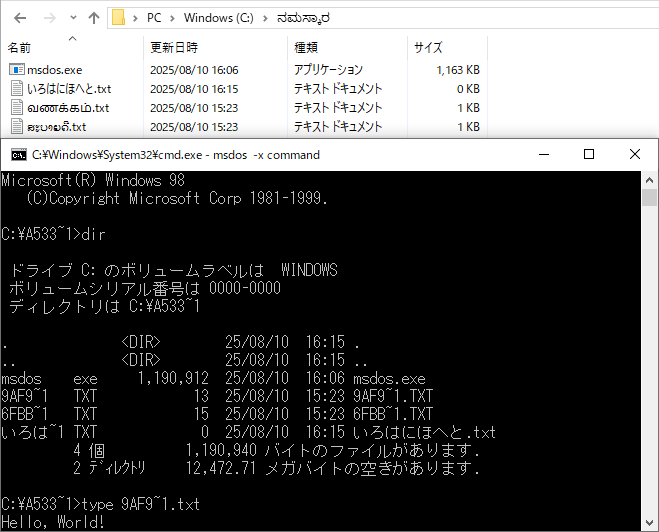This screenshot has height=532, width=659.
Task: Click いろはにほへと.txt in console output
Action: point(424,432)
